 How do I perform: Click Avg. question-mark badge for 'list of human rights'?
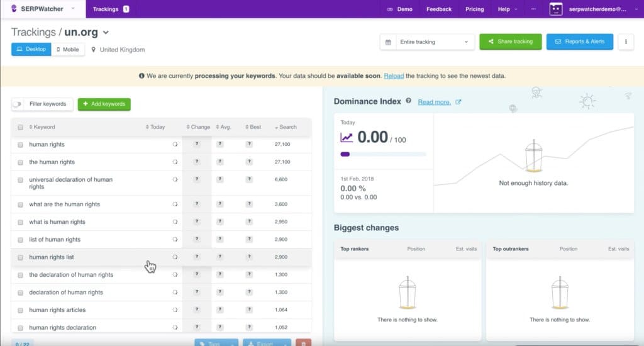(219, 239)
